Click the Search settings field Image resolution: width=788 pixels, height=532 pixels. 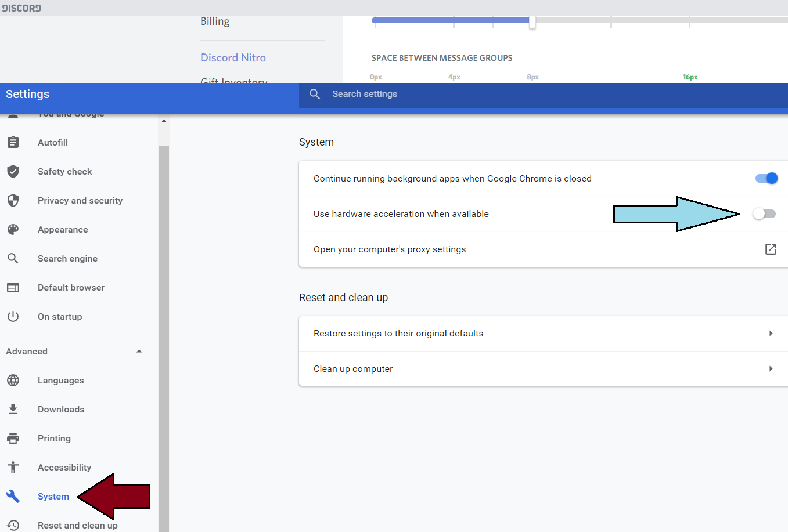click(543, 94)
